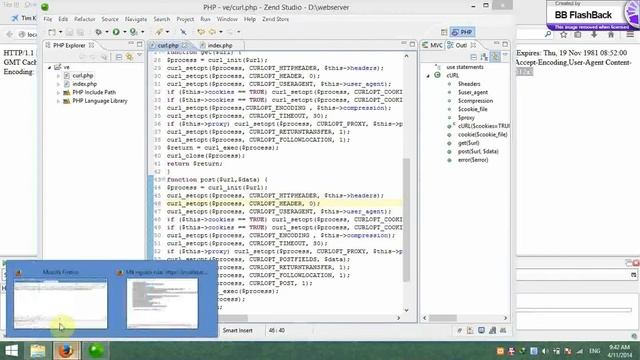Open dropdown next to Profile icon
The width and height of the screenshot is (640, 360).
[x=142, y=32]
